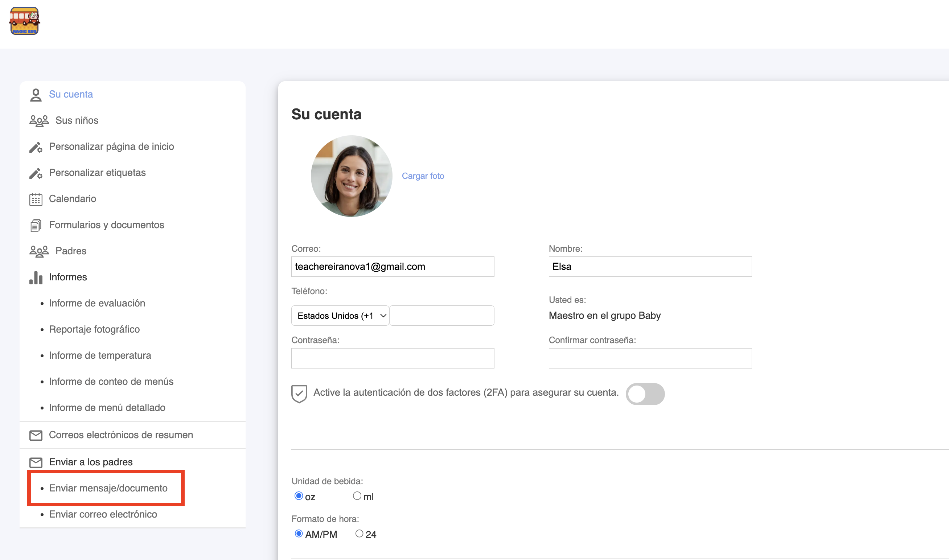Screen dimensions: 949x560
Task: Click envelope icon for Correos electrónicos de resumen
Action: 36,436
